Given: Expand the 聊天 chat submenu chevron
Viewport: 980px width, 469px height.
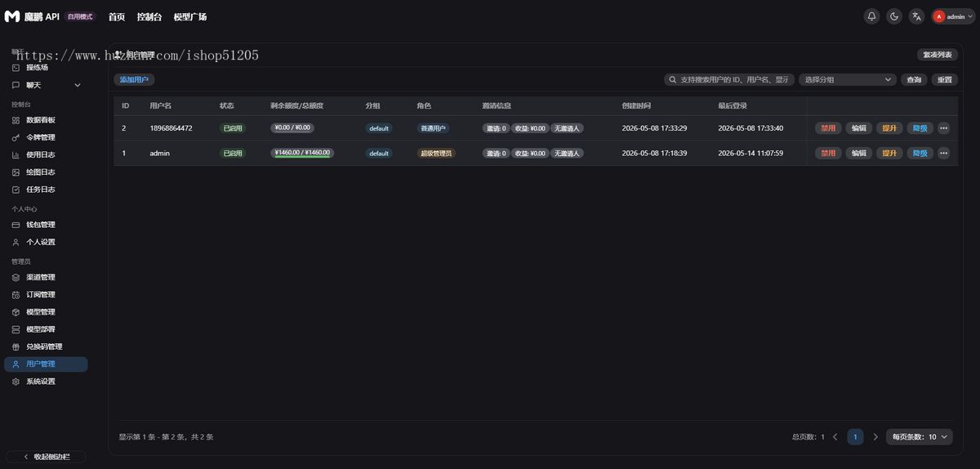Looking at the screenshot, I should [x=78, y=85].
